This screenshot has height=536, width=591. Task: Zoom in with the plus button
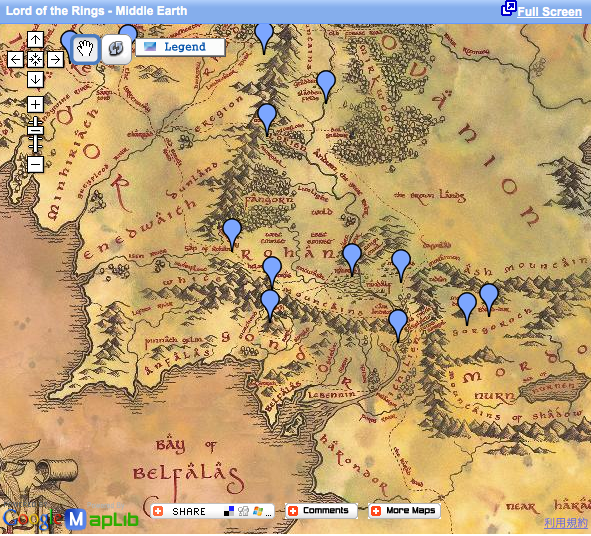35,104
